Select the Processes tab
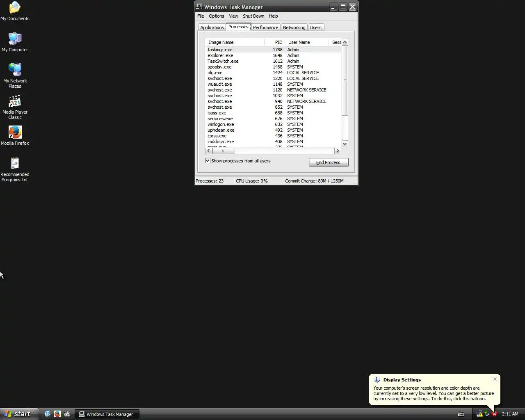 (238, 27)
